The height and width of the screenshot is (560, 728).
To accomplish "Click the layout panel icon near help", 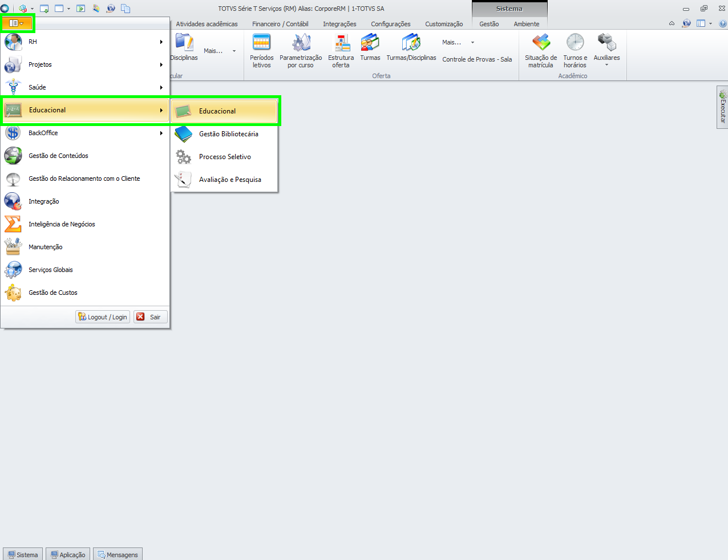I will pos(701,23).
